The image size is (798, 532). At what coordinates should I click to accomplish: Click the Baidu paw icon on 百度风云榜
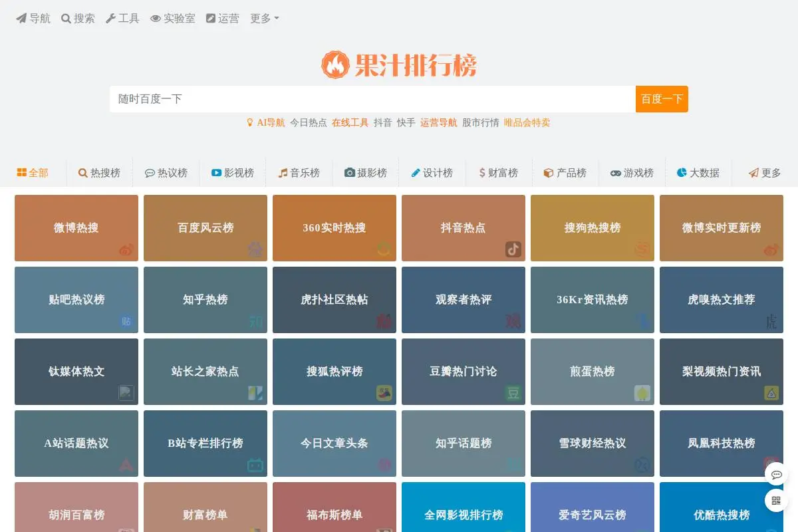point(255,249)
